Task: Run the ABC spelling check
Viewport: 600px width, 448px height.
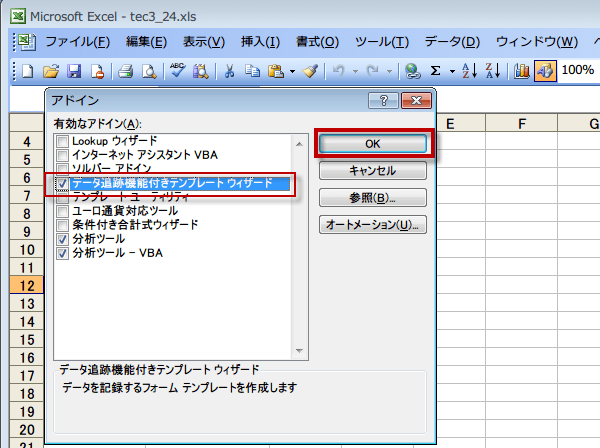Action: [177, 70]
